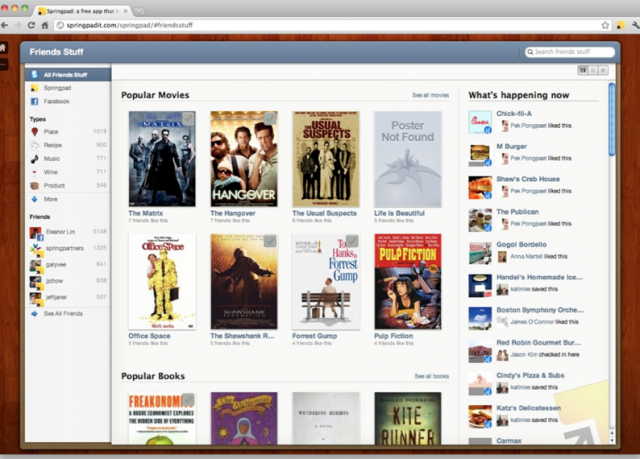This screenshot has width=640, height=459.
Task: Select All Friends Stuff in sidebar
Action: [x=68, y=75]
